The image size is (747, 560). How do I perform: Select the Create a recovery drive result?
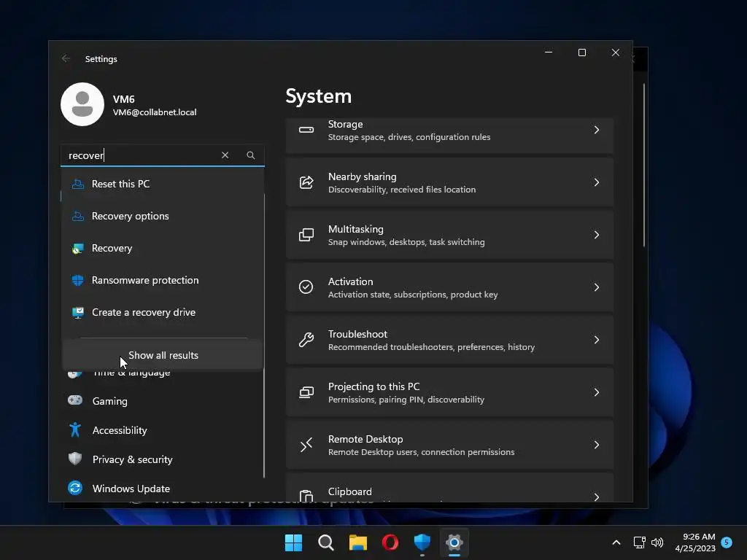163,312
